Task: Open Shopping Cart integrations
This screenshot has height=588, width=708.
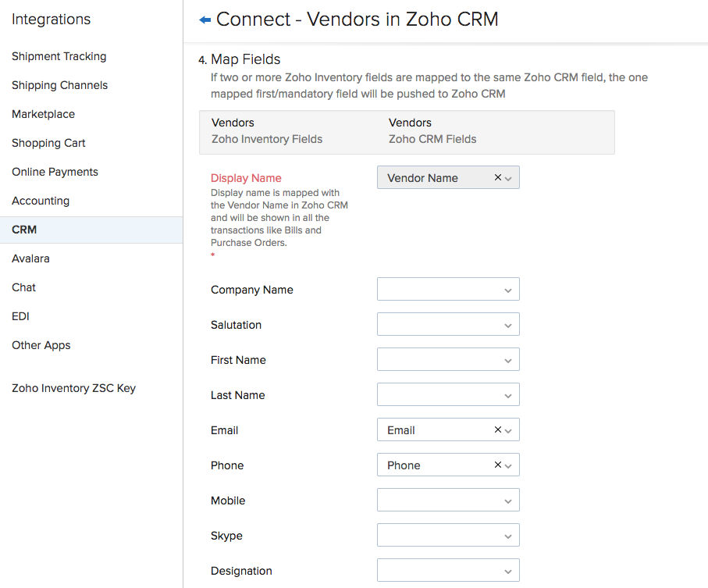Action: pos(48,143)
